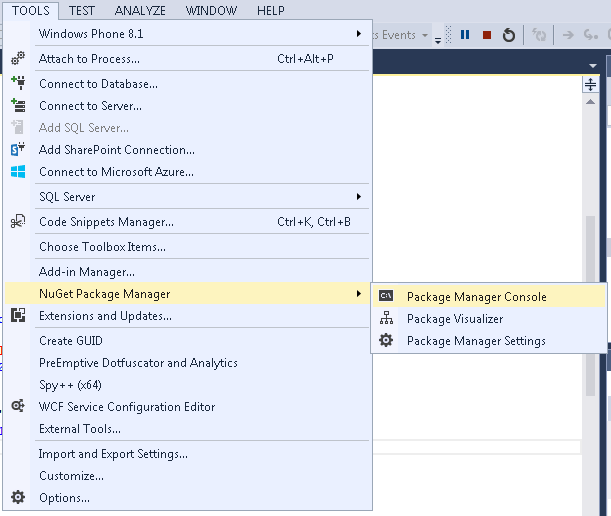The width and height of the screenshot is (611, 516).
Task: Open the ANALYZE menu
Action: pos(140,11)
